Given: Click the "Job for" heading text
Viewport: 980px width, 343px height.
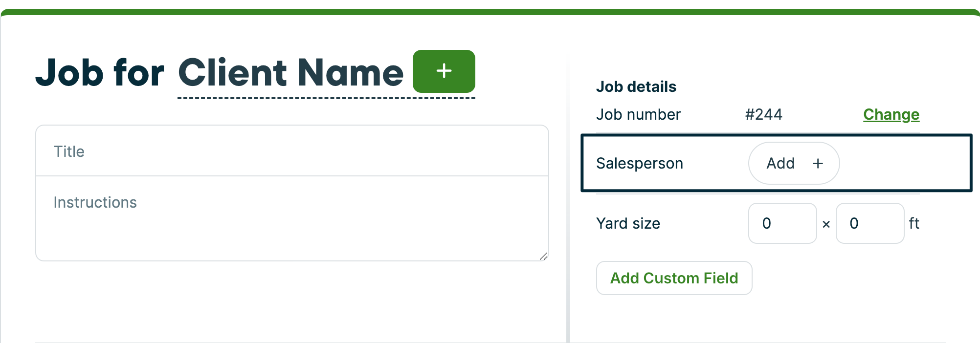Looking at the screenshot, I should tap(100, 73).
